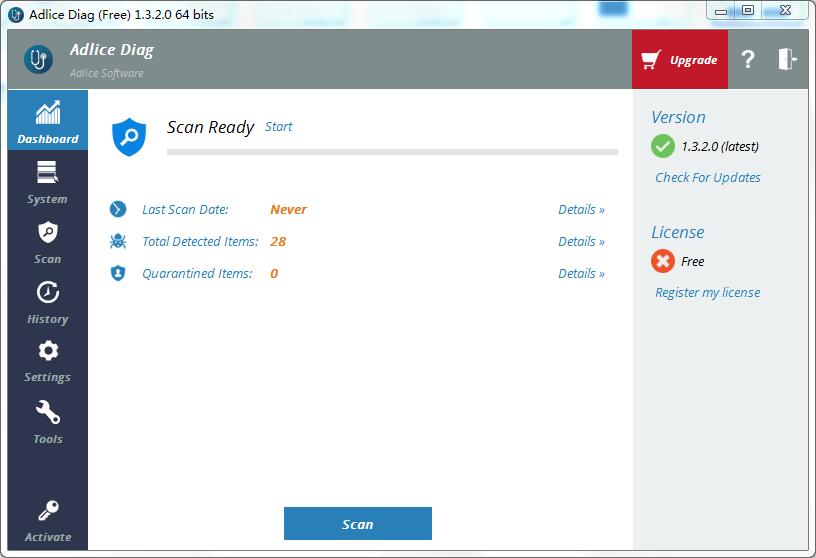Click the Adlice Diag stethoscope logo
Viewport: 816px width, 558px height.
point(38,59)
